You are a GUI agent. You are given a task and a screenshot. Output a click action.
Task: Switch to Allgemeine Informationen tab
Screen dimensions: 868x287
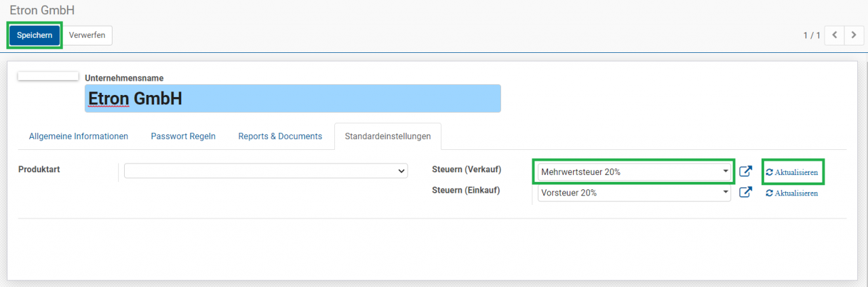point(79,136)
